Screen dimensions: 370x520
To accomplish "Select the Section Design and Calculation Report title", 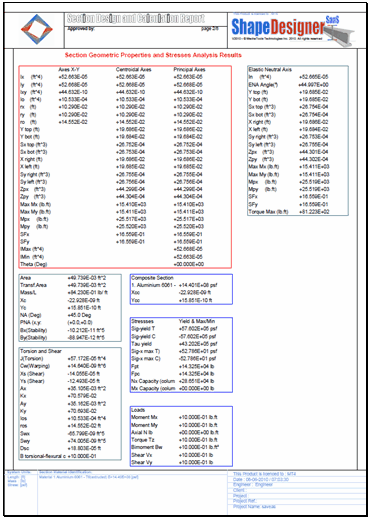I will 136,18.
